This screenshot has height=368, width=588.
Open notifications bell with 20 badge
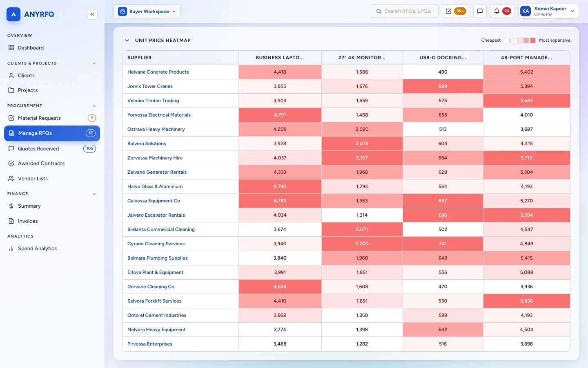click(502, 11)
